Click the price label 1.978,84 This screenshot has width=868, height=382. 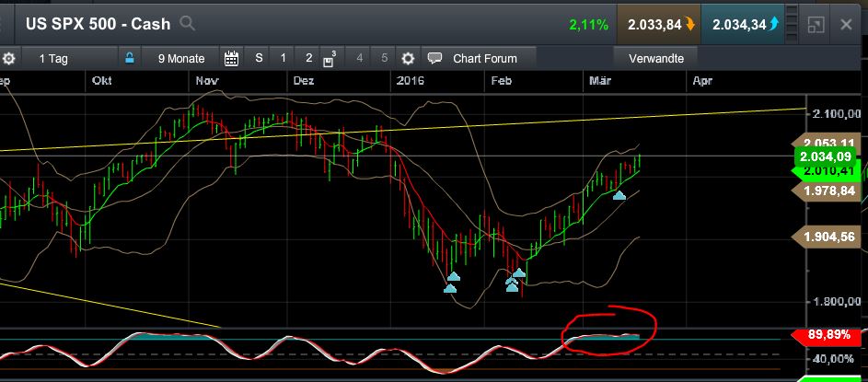827,191
